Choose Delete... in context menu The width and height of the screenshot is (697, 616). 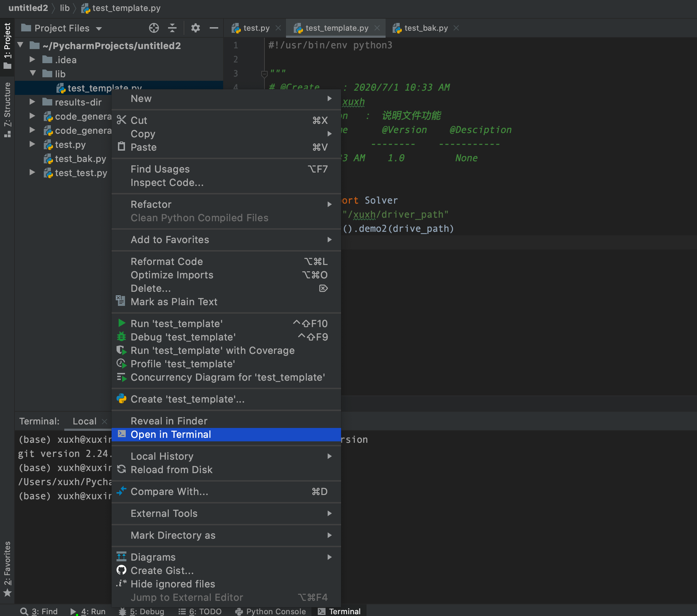pos(226,288)
